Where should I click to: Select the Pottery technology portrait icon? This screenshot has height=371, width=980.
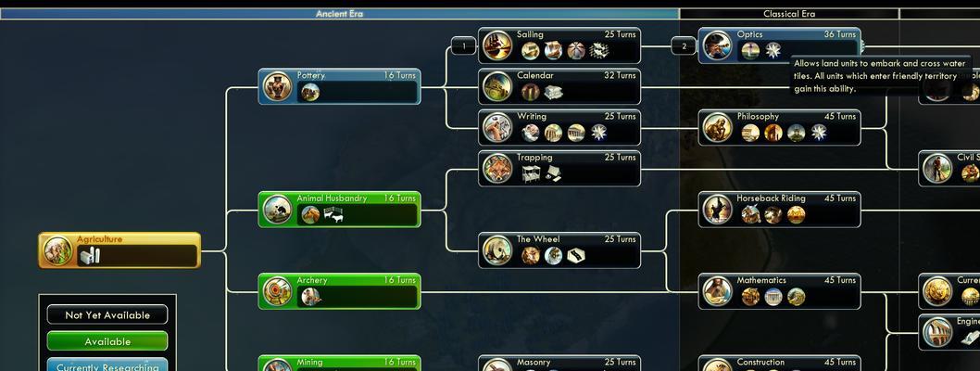(278, 86)
